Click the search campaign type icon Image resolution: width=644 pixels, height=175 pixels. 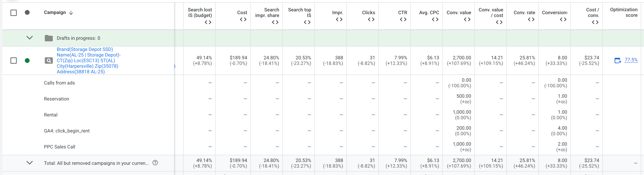click(x=48, y=61)
